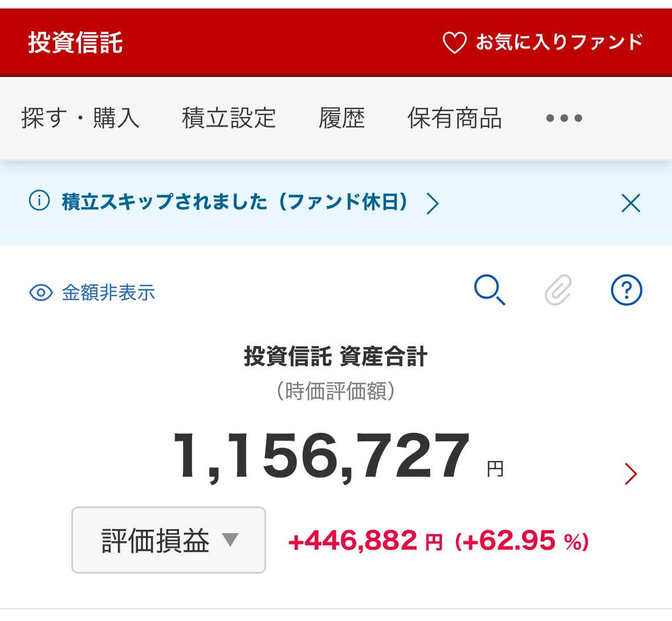Go to 保有商品 tab
This screenshot has width=672, height=621.
pos(454,119)
